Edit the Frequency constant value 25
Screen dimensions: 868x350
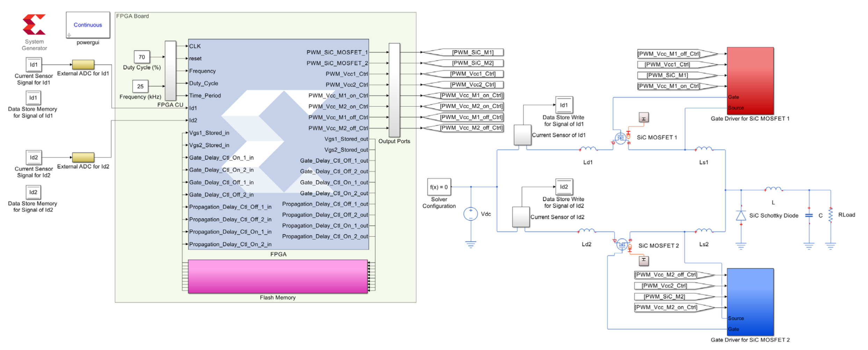point(140,86)
